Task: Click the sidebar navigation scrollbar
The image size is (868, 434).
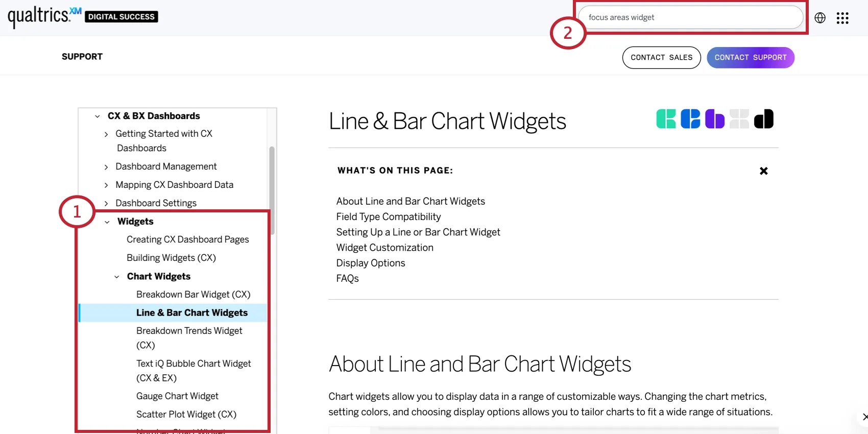Action: coord(272,190)
